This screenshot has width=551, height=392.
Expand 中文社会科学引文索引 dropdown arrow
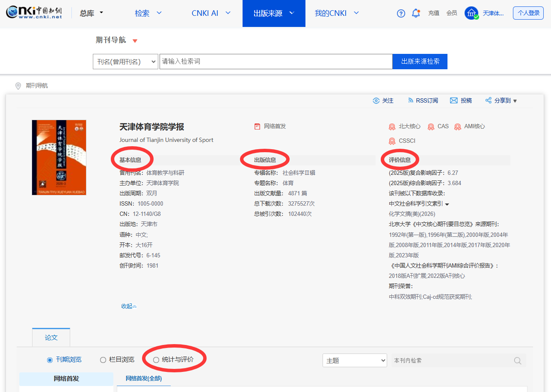pos(447,204)
